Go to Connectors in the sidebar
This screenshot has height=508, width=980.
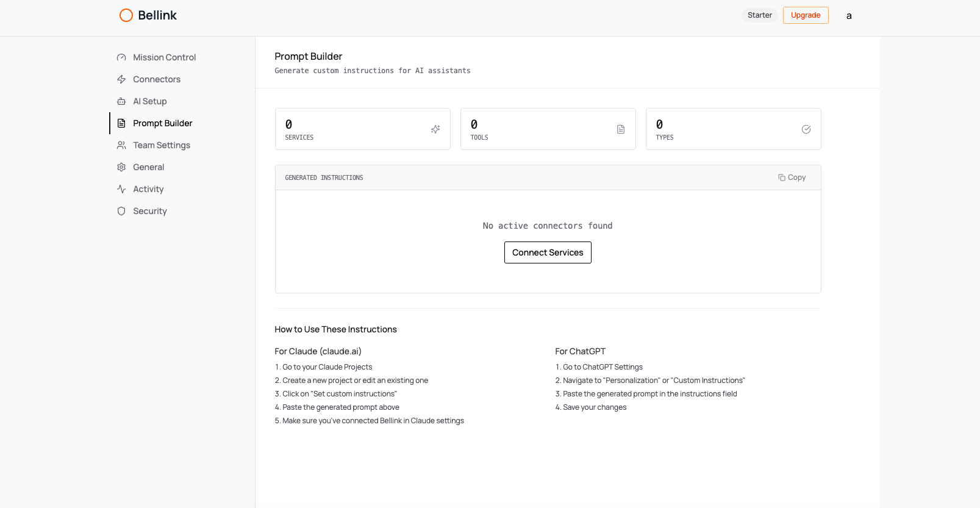point(157,79)
